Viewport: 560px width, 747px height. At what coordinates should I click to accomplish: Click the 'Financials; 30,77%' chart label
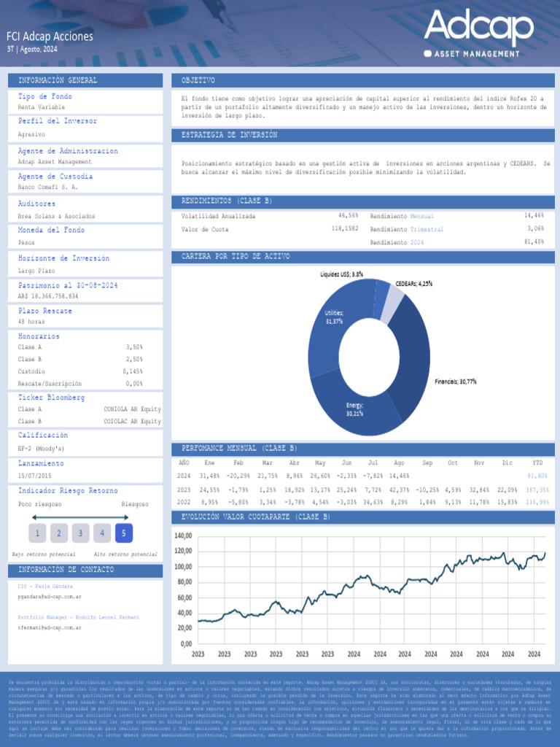[455, 381]
